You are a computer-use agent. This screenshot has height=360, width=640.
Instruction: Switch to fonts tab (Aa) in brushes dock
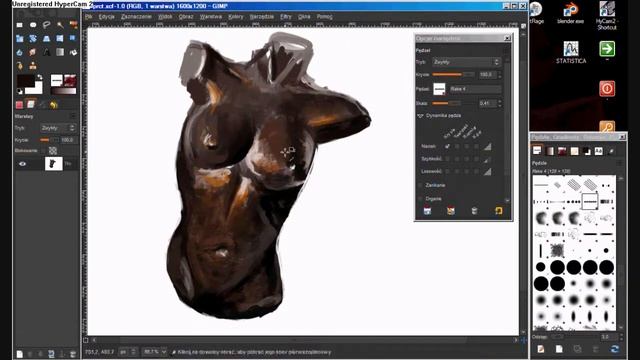(598, 151)
